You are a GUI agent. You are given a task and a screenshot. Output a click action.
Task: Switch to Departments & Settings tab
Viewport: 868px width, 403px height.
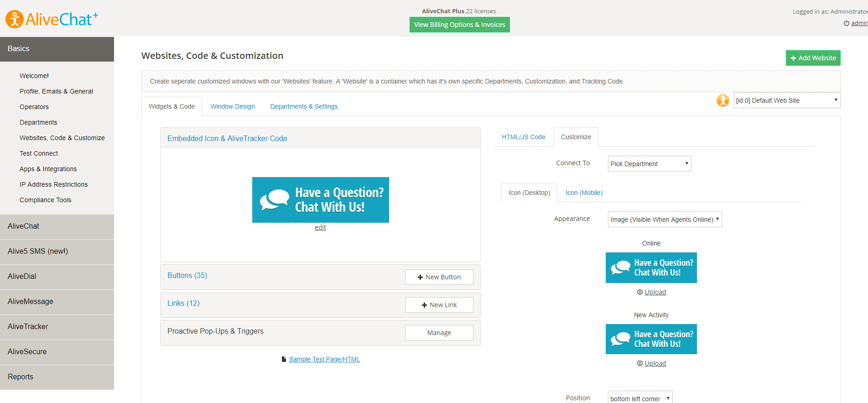click(304, 106)
